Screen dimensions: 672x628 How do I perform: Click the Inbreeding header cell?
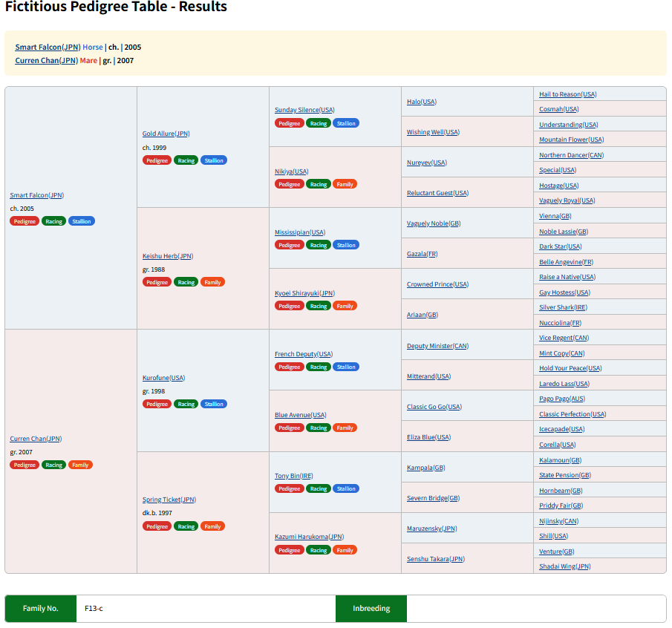[x=371, y=608]
